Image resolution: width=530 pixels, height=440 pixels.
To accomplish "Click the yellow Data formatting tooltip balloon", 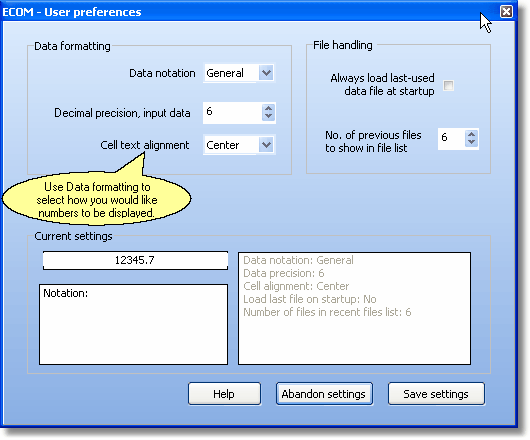I will (x=97, y=199).
